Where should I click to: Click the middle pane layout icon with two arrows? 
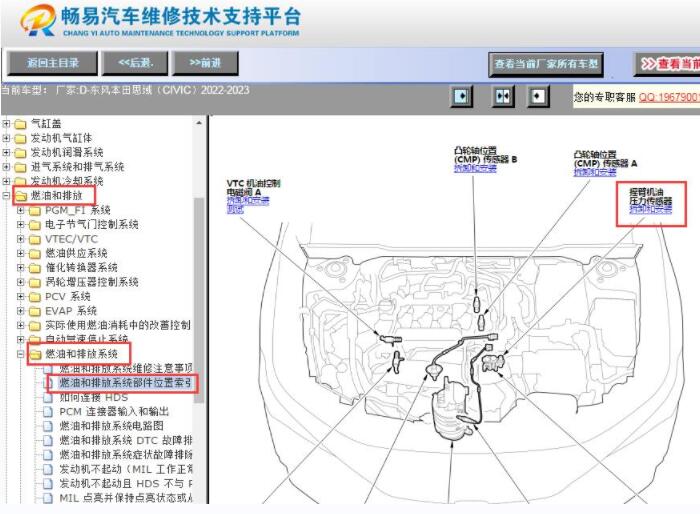tap(503, 96)
